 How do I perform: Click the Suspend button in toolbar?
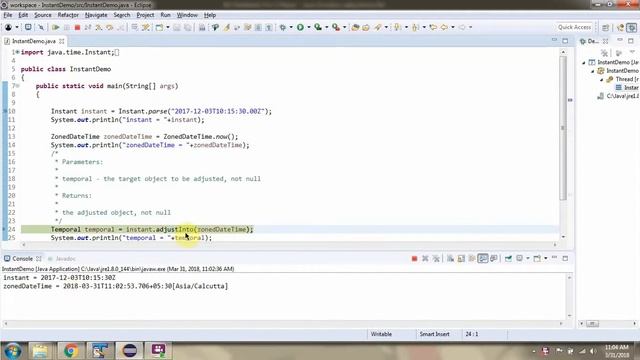pyautogui.click(x=67, y=27)
